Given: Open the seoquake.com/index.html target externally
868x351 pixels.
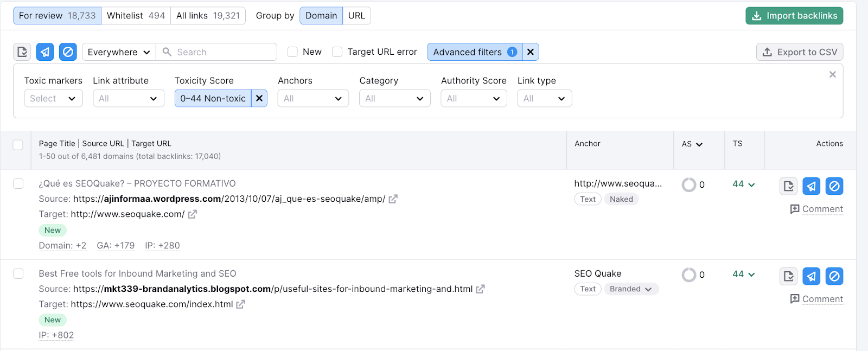Looking at the screenshot, I should (241, 304).
